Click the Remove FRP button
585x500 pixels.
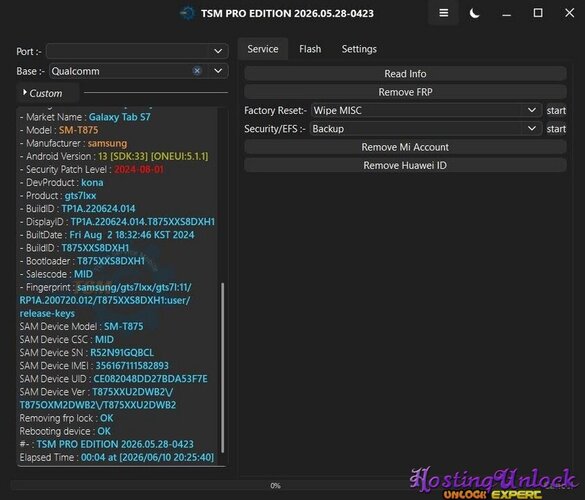tap(405, 92)
